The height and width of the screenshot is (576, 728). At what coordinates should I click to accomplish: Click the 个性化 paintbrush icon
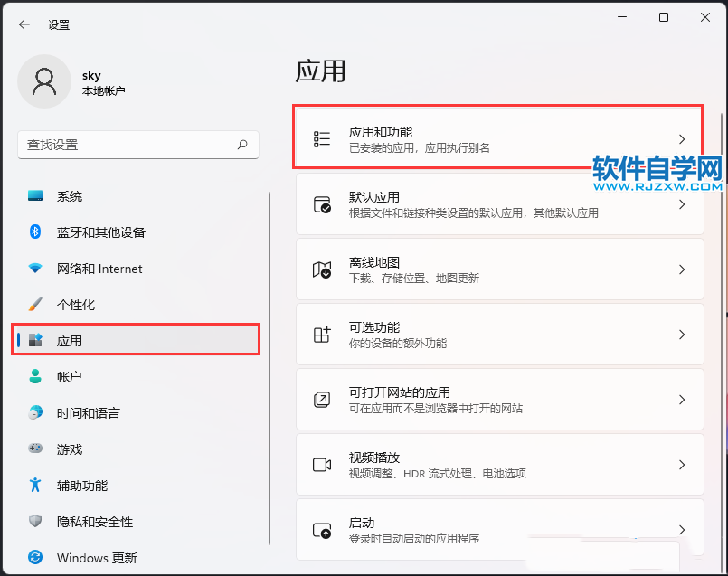36,305
